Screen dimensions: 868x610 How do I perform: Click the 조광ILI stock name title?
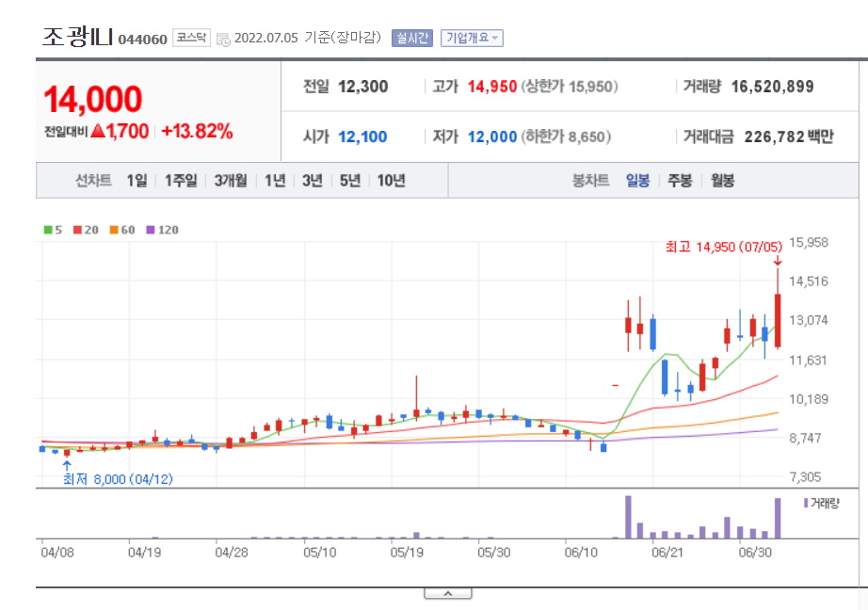[78, 37]
